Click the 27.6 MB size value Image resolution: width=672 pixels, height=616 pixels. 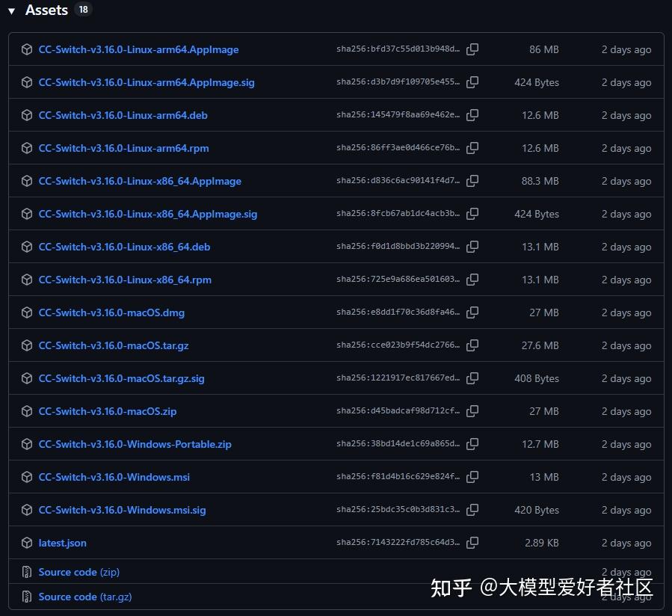[540, 346]
